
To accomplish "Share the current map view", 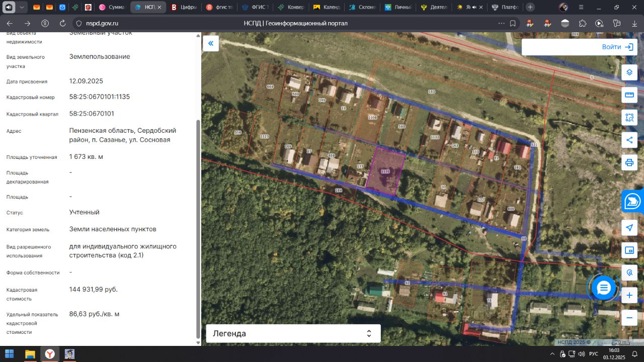I will (629, 140).
